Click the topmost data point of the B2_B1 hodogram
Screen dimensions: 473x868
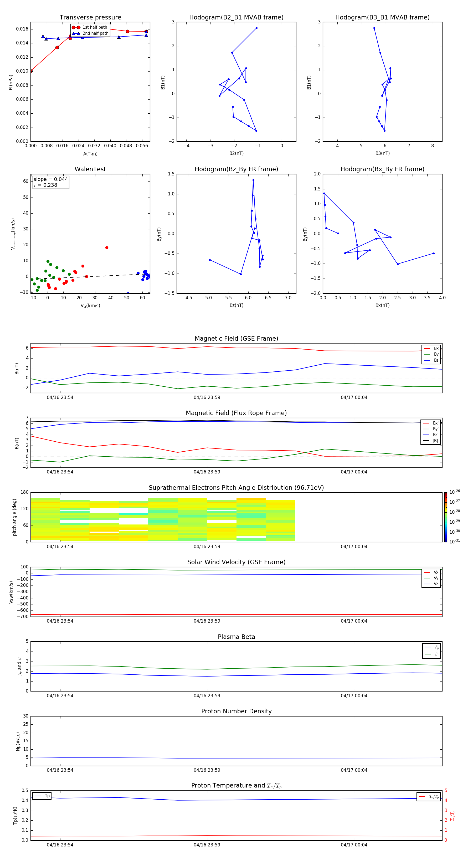tap(256, 28)
